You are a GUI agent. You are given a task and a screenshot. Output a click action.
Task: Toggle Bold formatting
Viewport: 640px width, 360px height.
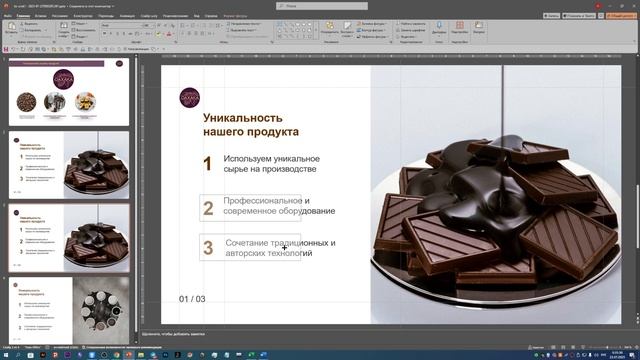click(104, 33)
